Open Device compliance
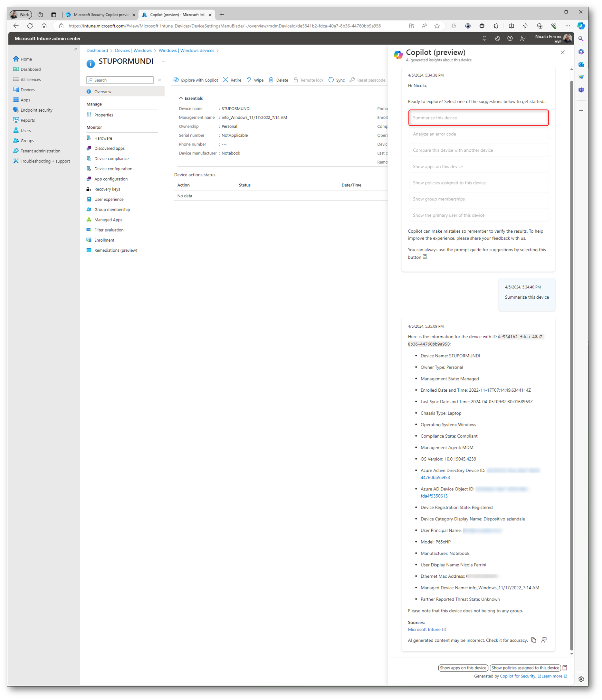This screenshot has height=700, width=602. [108, 158]
